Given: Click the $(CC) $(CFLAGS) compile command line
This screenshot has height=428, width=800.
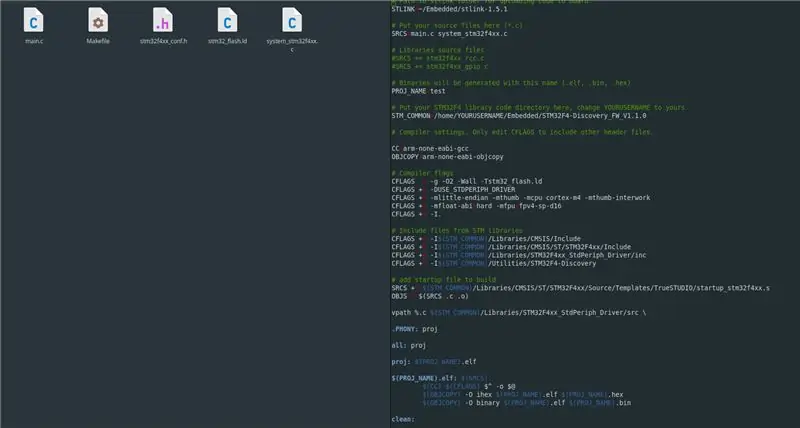Looking at the screenshot, I should click(x=469, y=387).
